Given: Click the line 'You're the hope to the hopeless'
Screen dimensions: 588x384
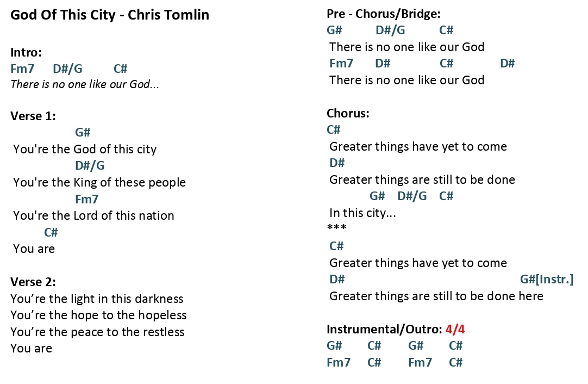Looking at the screenshot, I should 98,315.
